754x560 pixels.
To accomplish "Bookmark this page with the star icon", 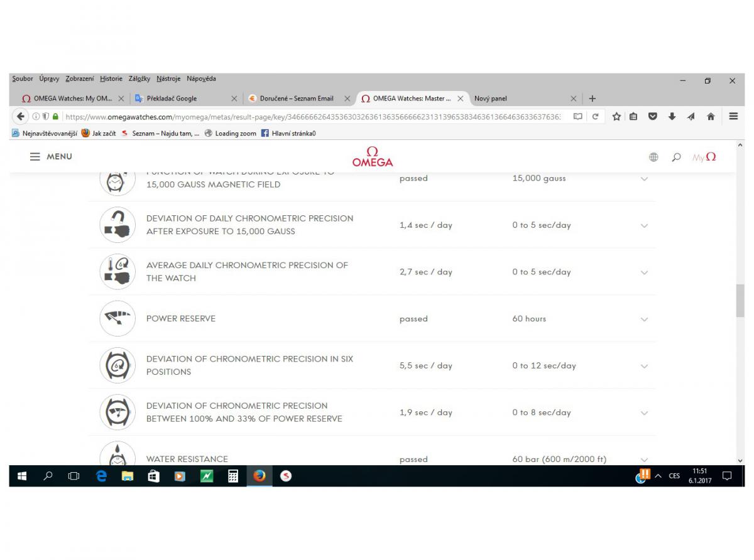I will tap(616, 116).
